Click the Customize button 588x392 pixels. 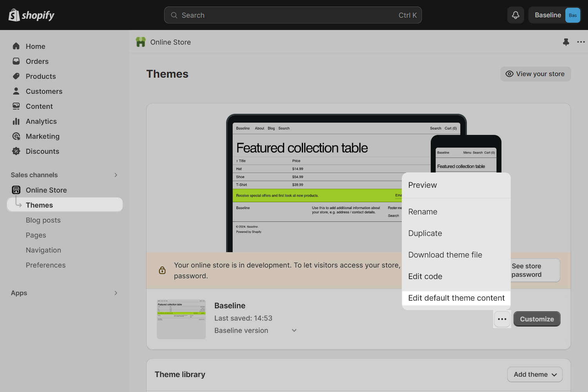pyautogui.click(x=537, y=319)
